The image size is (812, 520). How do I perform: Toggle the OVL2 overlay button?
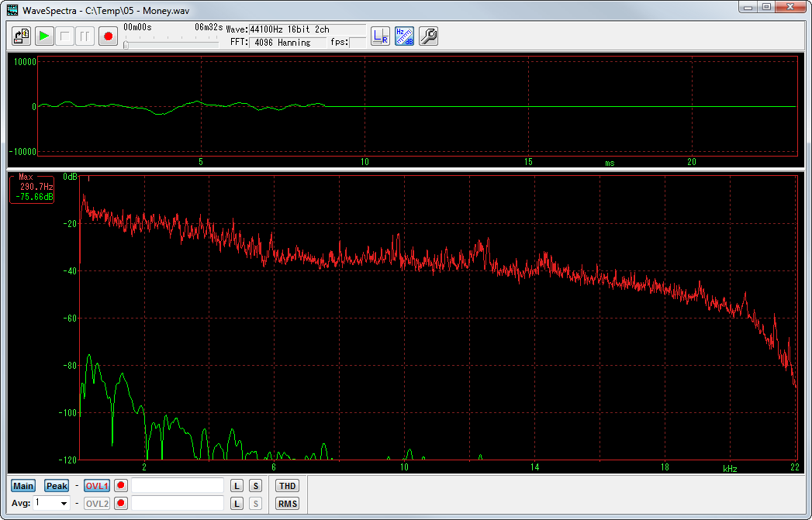pyautogui.click(x=97, y=504)
